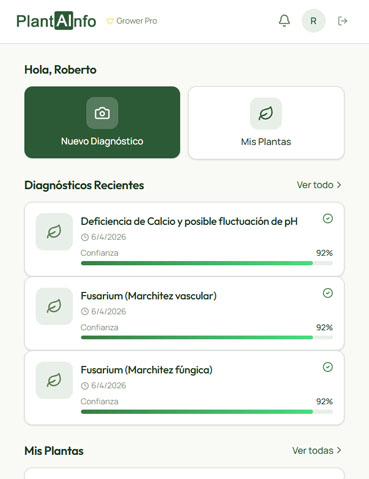Click 92% value on Fusarium (Marchitez vascular) card
The height and width of the screenshot is (479, 369).
tap(324, 327)
